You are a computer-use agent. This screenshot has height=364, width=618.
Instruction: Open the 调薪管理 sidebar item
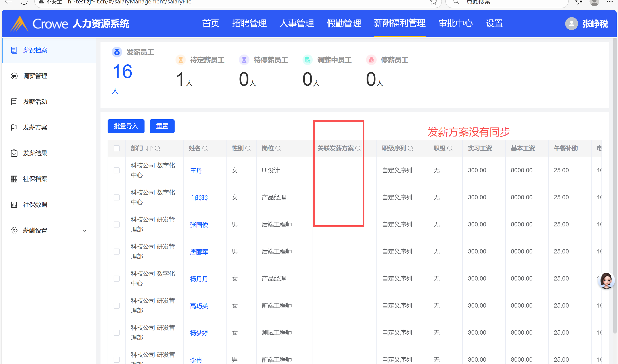click(35, 76)
